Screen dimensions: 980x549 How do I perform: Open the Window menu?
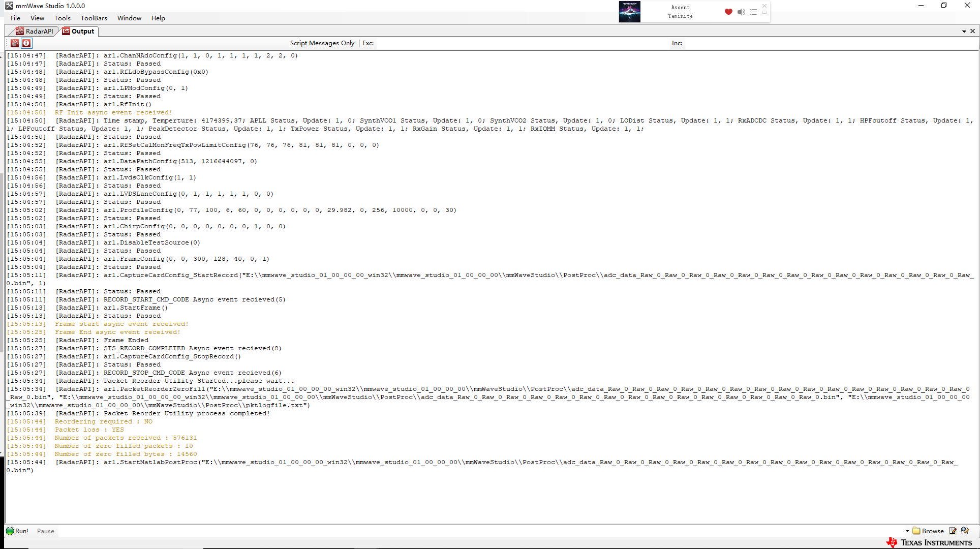pyautogui.click(x=129, y=18)
